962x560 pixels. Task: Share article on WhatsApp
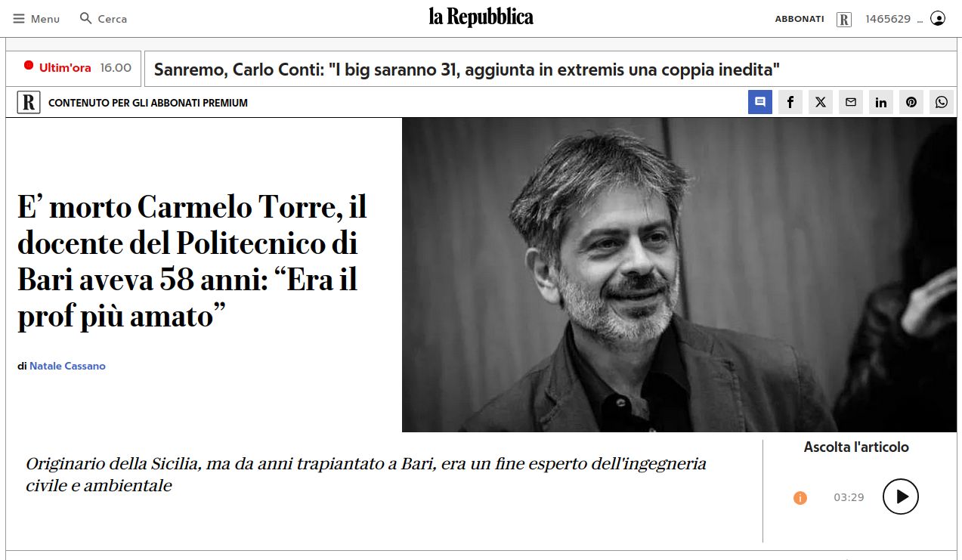pyautogui.click(x=942, y=102)
